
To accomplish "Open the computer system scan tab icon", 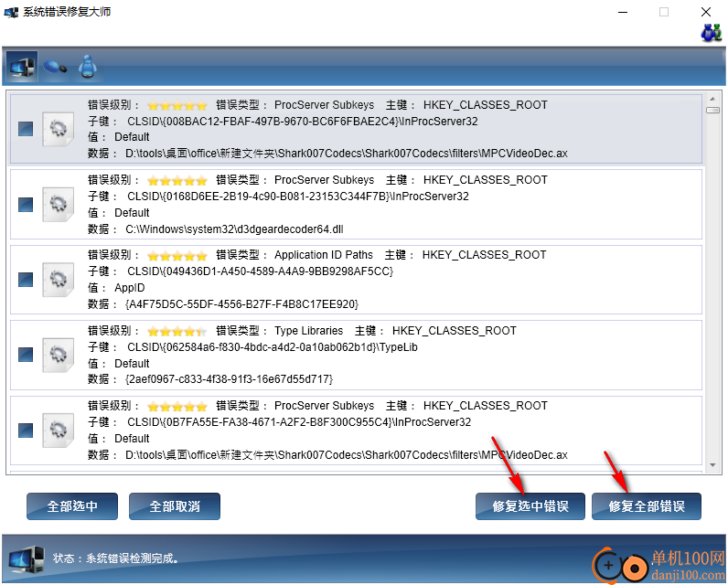I will coord(21,67).
